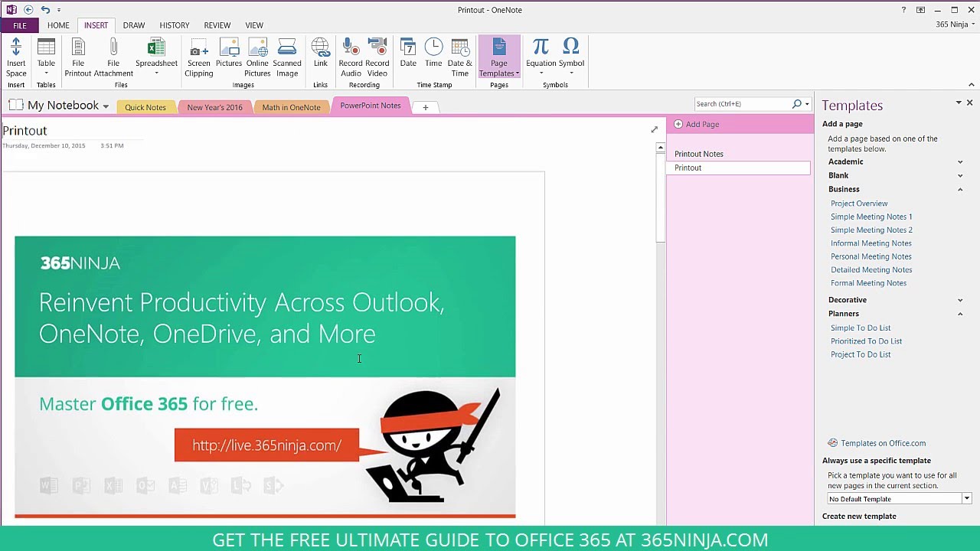
Task: Switch to the HOME ribbon tab
Action: tap(58, 25)
